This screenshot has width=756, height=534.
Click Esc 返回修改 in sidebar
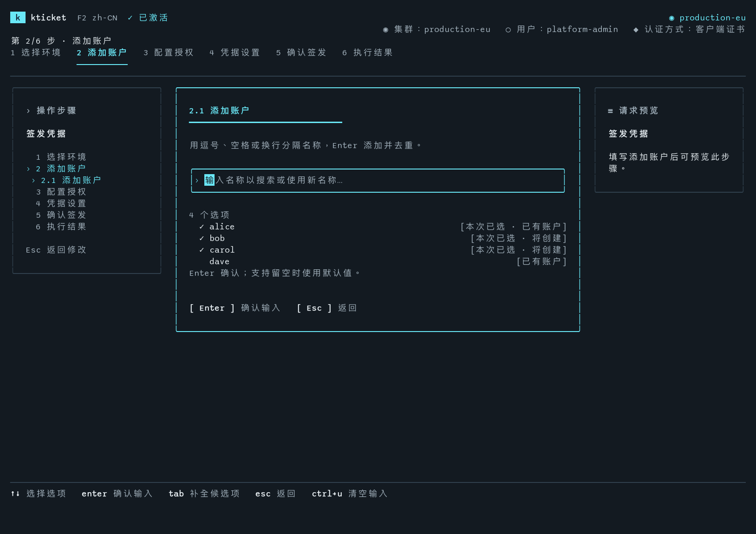[x=56, y=250]
